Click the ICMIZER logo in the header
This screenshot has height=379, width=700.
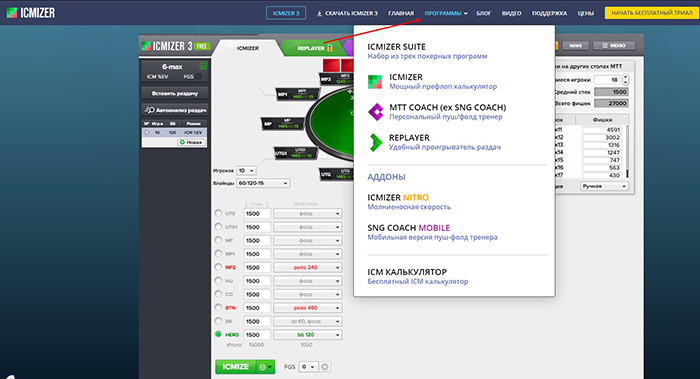tap(31, 12)
